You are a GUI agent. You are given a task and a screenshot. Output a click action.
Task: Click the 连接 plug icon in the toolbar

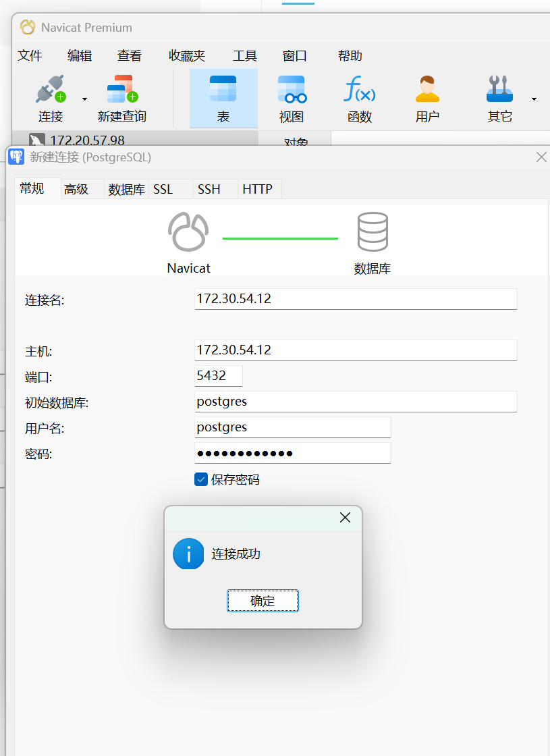coord(51,89)
